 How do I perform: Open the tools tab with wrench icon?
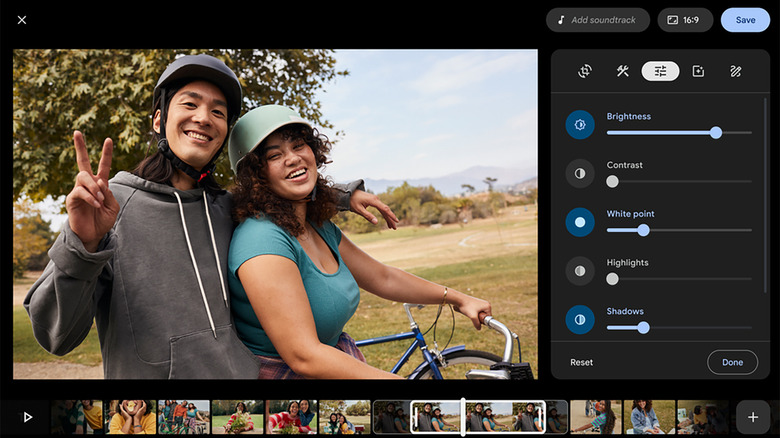[622, 71]
